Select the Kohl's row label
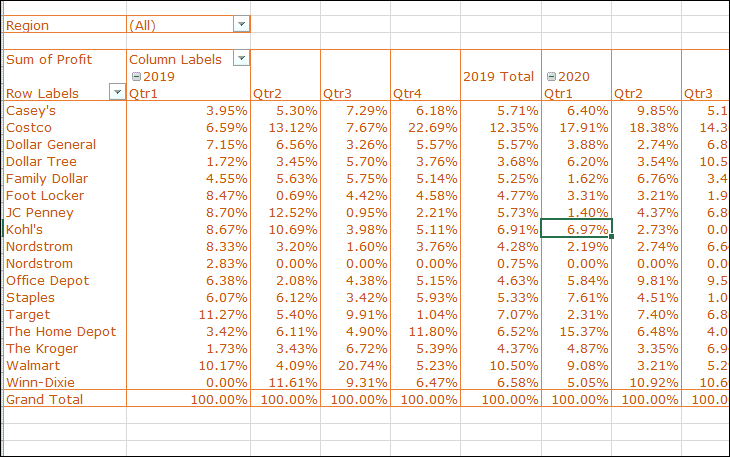Screen dimensions: 730x457 click(65, 229)
